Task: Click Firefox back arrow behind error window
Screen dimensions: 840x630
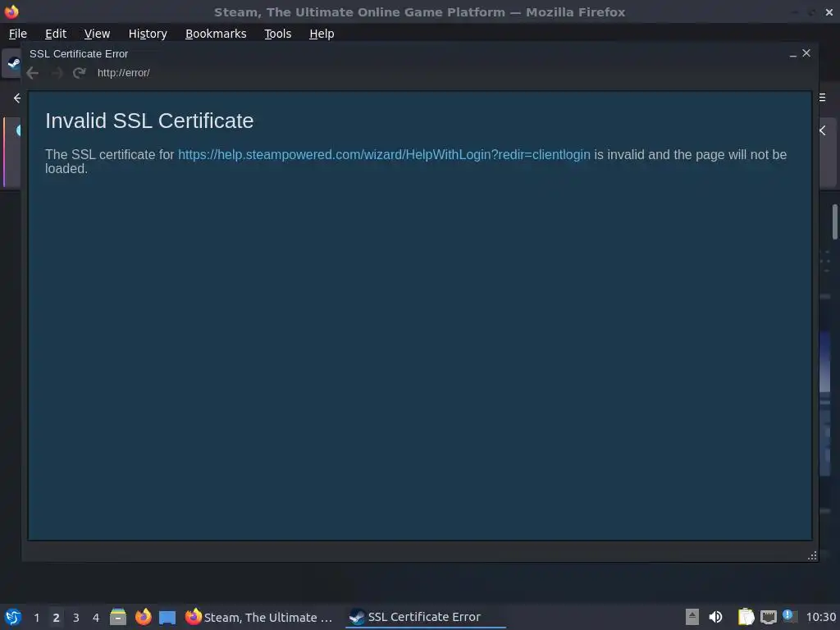Action: (17, 98)
